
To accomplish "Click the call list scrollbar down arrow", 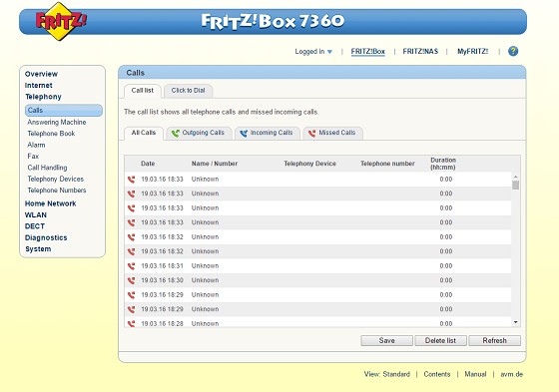I will point(515,322).
